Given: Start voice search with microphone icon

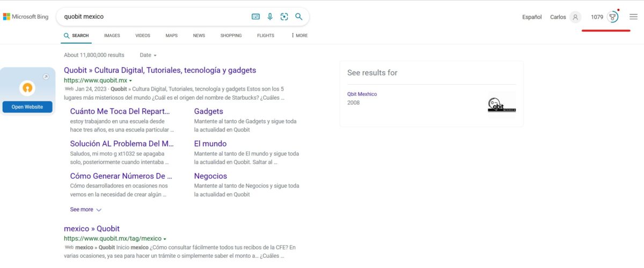Looking at the screenshot, I should click(270, 17).
